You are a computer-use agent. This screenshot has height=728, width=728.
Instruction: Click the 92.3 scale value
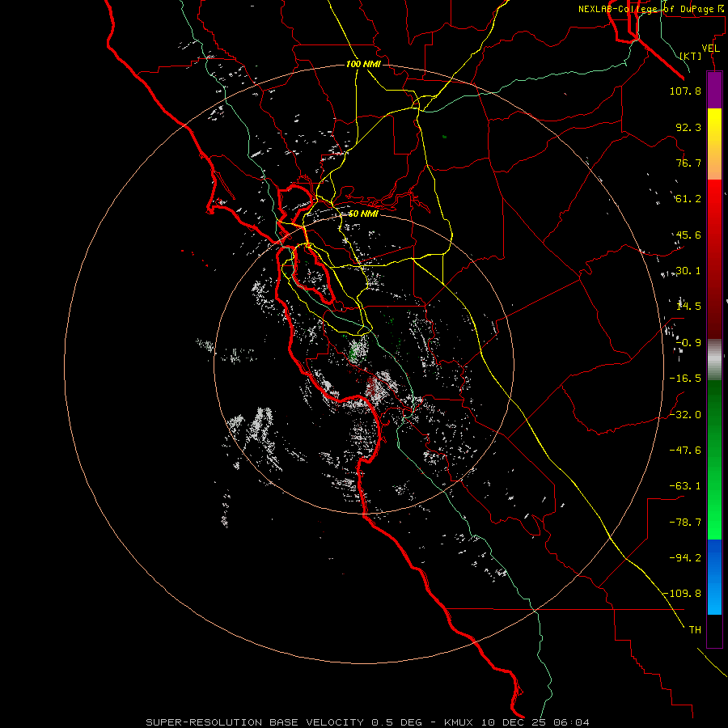[x=688, y=127]
